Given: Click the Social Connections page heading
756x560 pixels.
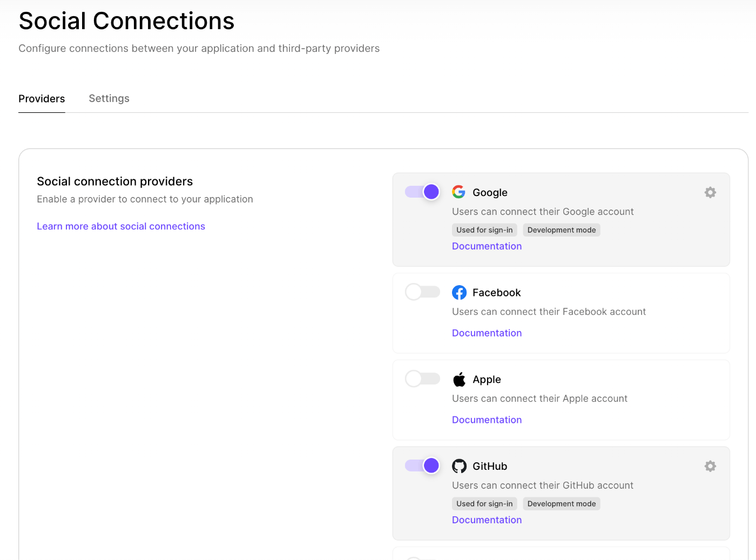Looking at the screenshot, I should point(126,21).
